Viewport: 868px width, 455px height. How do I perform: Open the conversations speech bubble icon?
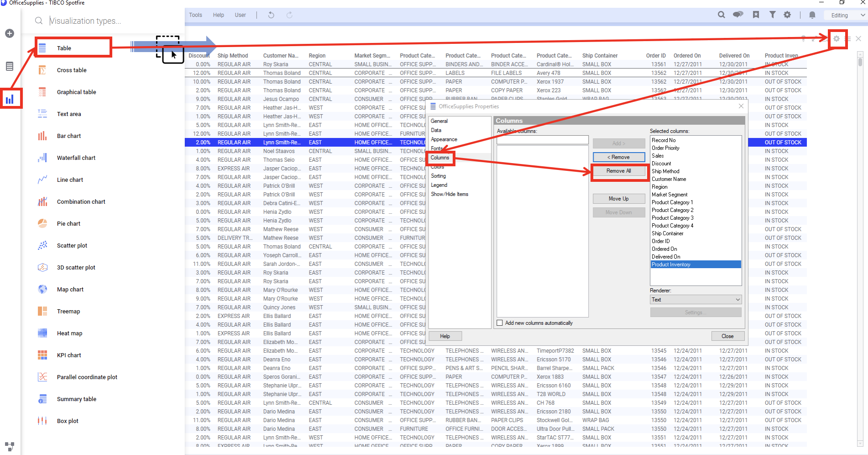click(x=738, y=15)
